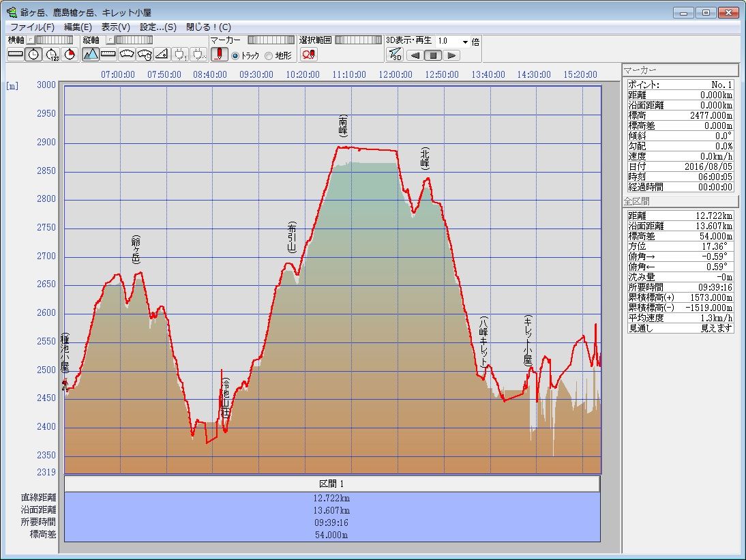Click the 閉じる!(C) menu item
The width and height of the screenshot is (746, 560).
pyautogui.click(x=209, y=27)
